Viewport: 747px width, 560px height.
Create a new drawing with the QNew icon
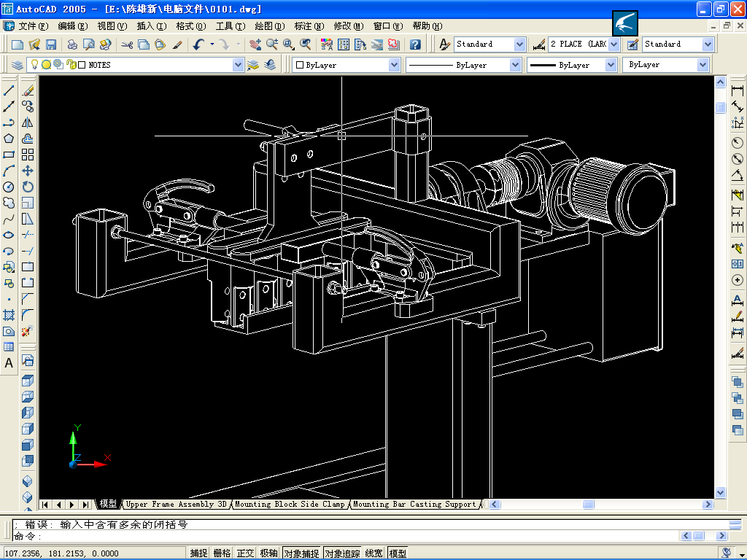(18, 44)
